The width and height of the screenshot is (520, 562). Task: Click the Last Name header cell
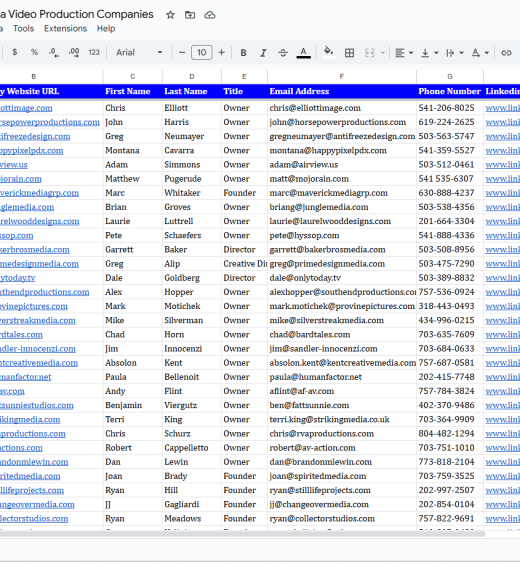click(192, 91)
